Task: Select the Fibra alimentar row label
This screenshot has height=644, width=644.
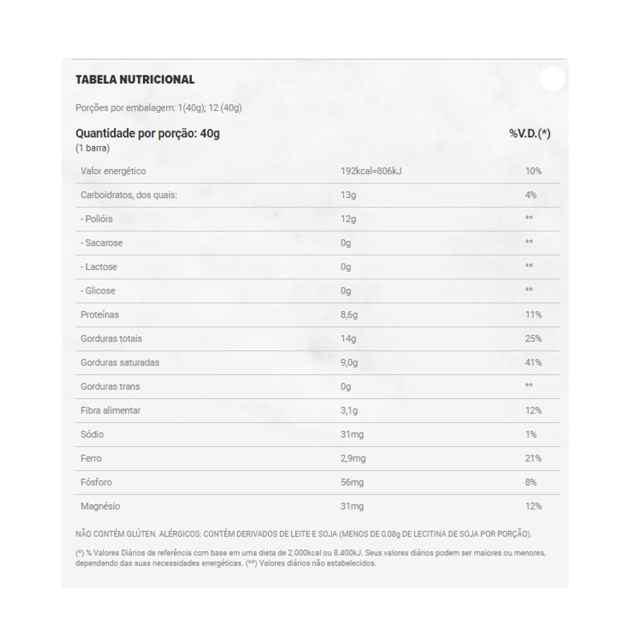Action: pos(111,410)
